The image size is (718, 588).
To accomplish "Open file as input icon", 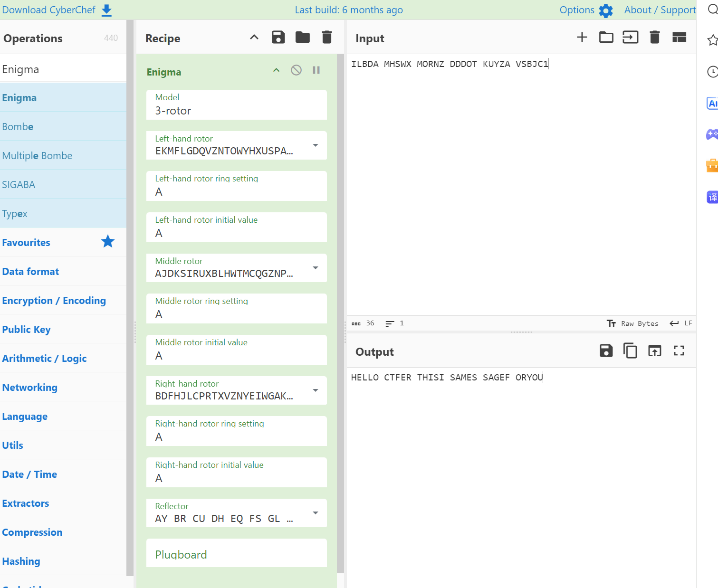I will point(631,37).
